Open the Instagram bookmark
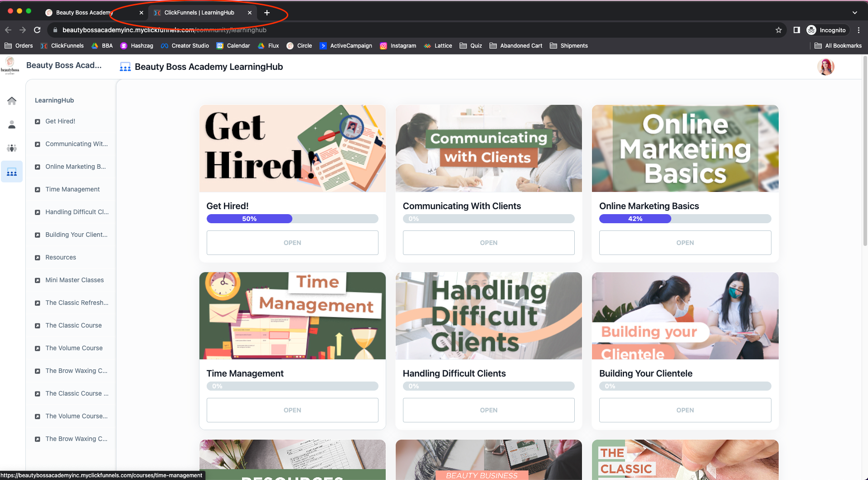The height and width of the screenshot is (480, 868). [398, 46]
